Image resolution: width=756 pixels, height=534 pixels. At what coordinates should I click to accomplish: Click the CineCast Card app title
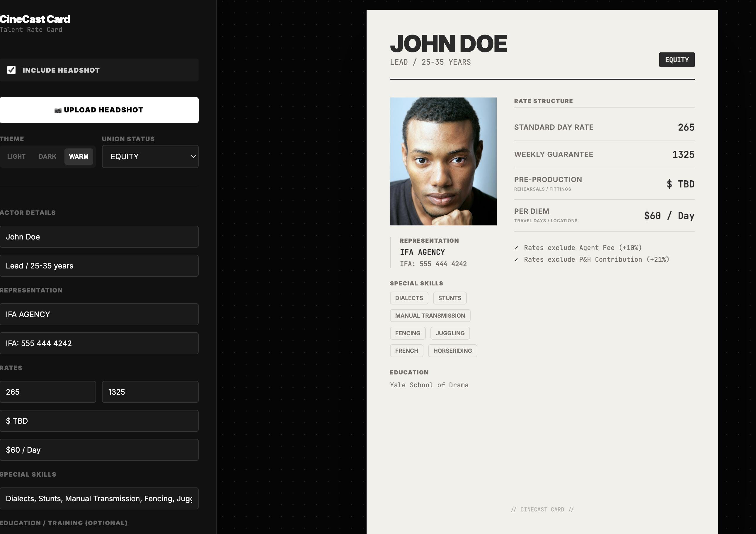coord(35,19)
